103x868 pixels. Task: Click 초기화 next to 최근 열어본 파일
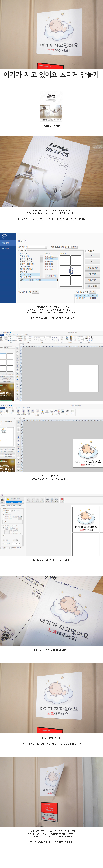point(35,292)
